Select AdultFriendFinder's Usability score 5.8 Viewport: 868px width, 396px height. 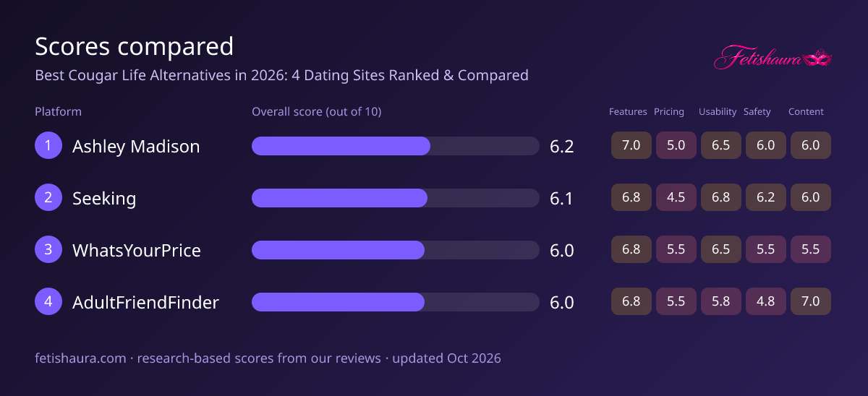click(721, 301)
